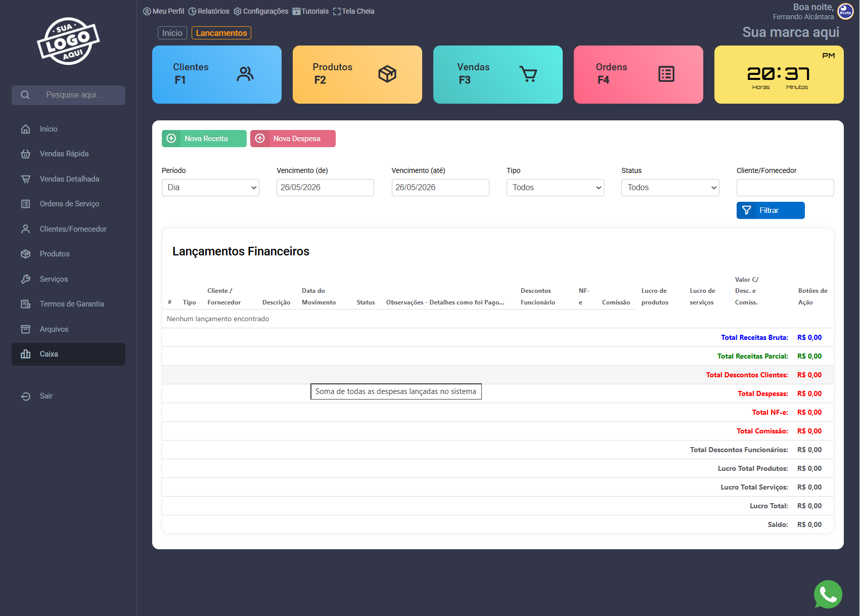Click the Tutoriais video icon
Viewport: 860px width, 616px height.
tap(296, 11)
